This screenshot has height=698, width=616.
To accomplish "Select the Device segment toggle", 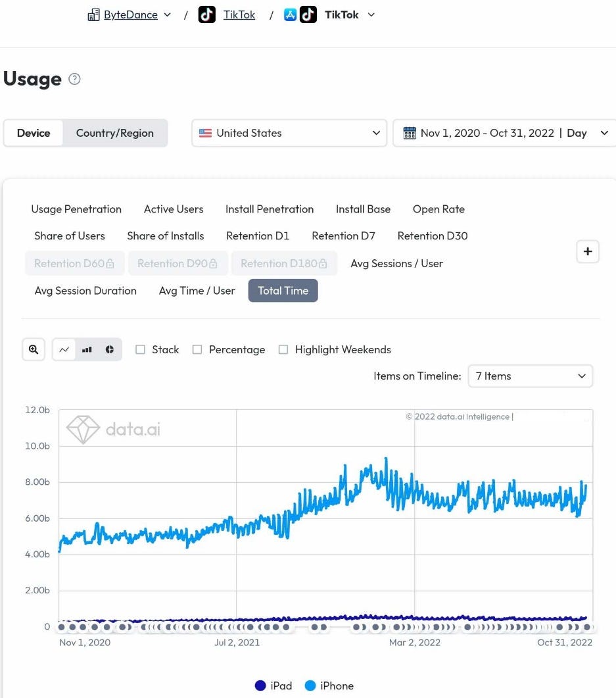I will (34, 133).
